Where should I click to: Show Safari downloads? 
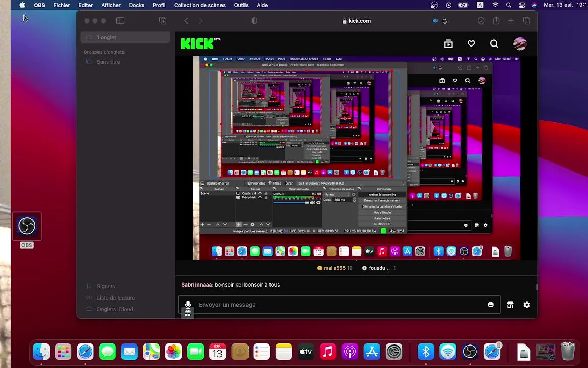pyautogui.click(x=481, y=20)
